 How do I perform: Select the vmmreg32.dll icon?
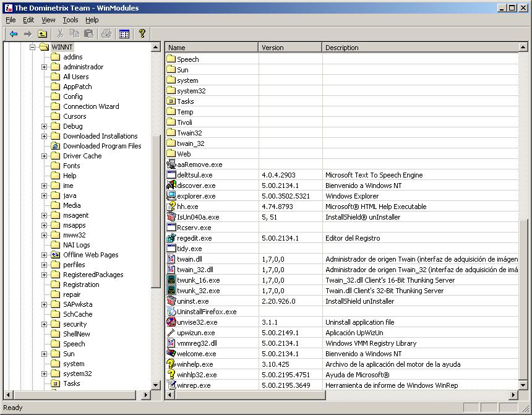pyautogui.click(x=171, y=343)
